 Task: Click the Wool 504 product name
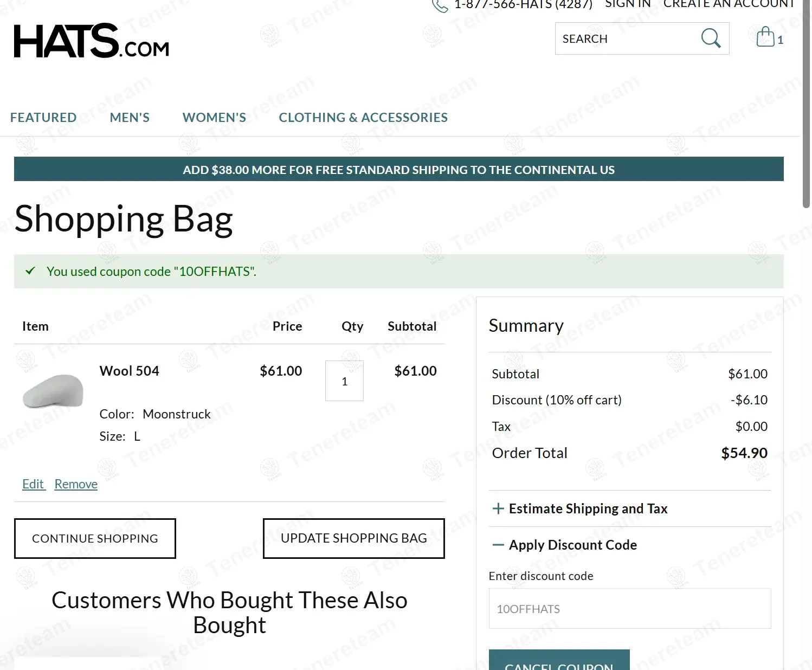[130, 371]
